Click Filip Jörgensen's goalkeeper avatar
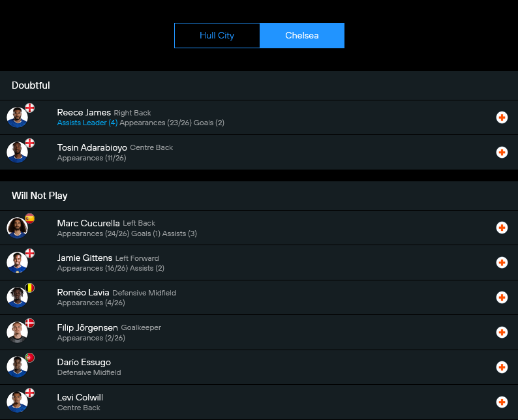The image size is (518, 420). (x=17, y=333)
